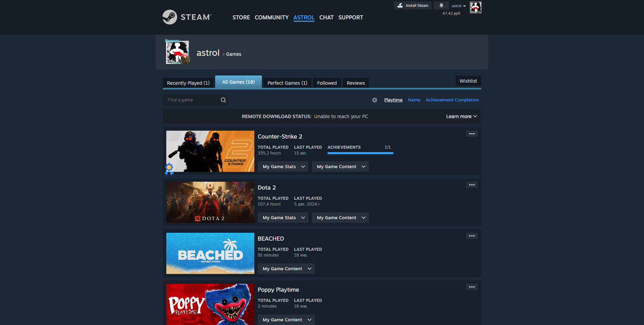The width and height of the screenshot is (644, 325).
Task: Expand Dota 2 My Game Stats
Action: click(283, 218)
